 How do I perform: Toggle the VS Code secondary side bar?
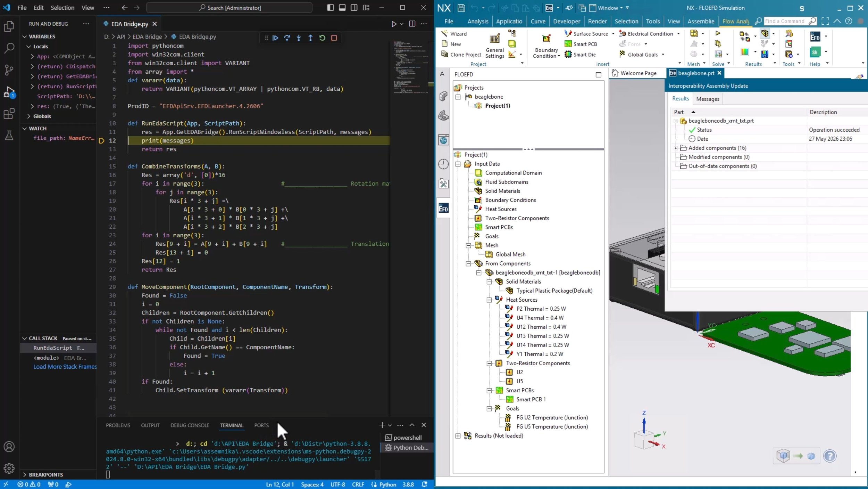354,8
